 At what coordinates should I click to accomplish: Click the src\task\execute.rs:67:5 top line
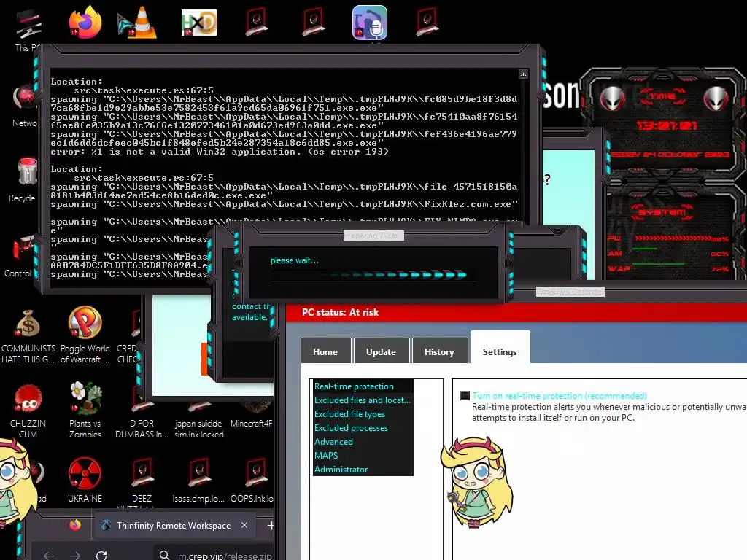144,90
